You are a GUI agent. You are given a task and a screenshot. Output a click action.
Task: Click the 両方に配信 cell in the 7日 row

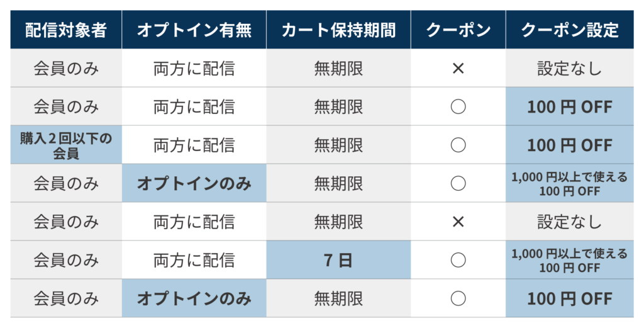194,260
